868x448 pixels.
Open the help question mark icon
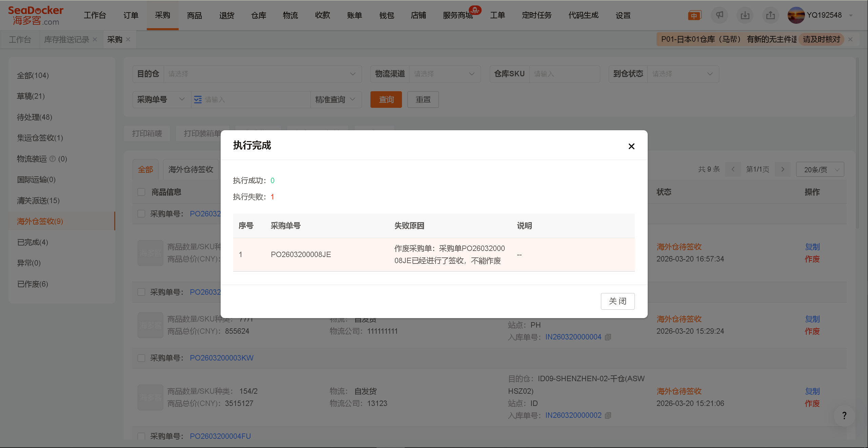(844, 415)
